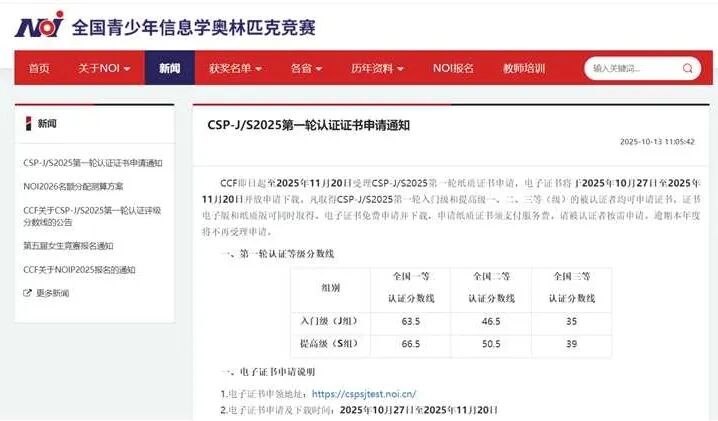Open sidebar link CSP-J/S2025第一轮认证证书申请通知
This screenshot has height=421, width=718.
(92, 162)
